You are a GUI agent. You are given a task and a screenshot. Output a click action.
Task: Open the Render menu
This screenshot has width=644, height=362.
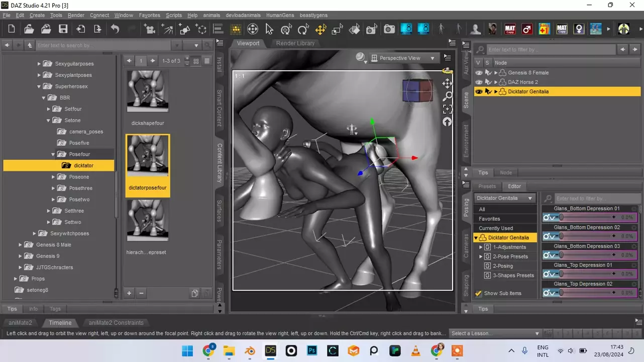tap(76, 15)
